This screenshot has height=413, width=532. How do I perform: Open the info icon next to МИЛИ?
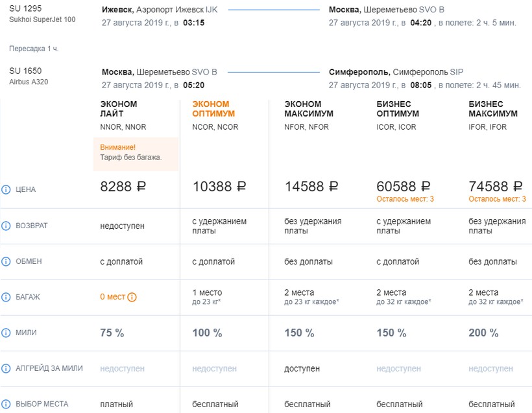[x=6, y=333]
